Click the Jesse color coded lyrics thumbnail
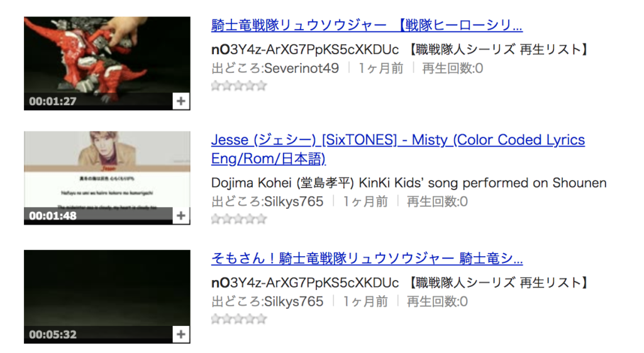The image size is (644, 353). pos(107,178)
